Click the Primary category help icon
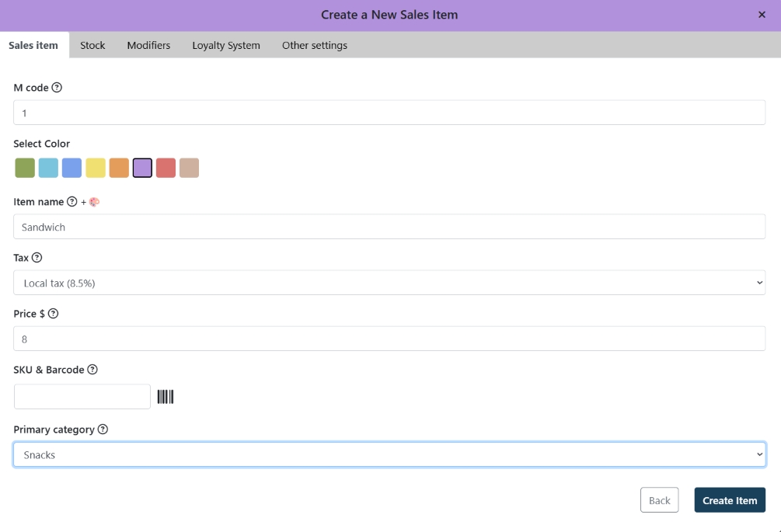 (102, 429)
